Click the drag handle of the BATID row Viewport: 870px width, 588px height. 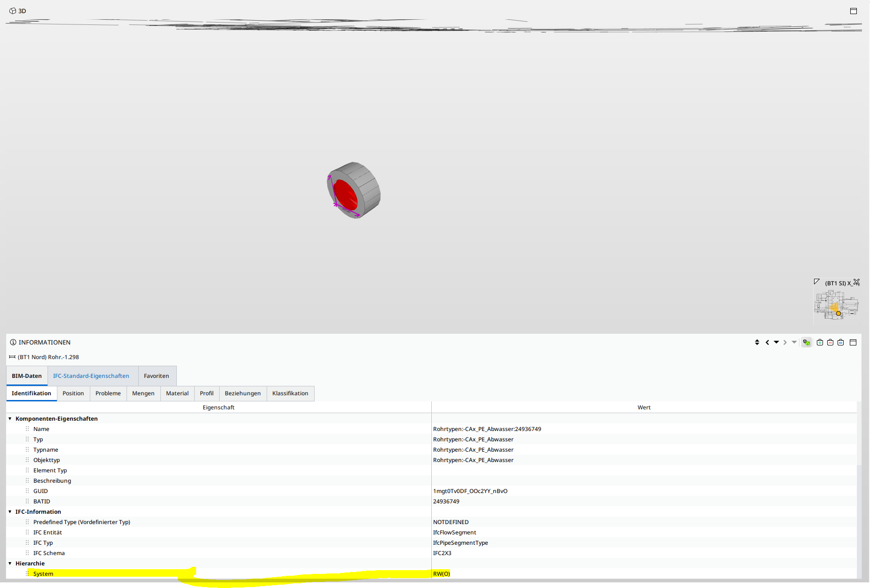[27, 502]
